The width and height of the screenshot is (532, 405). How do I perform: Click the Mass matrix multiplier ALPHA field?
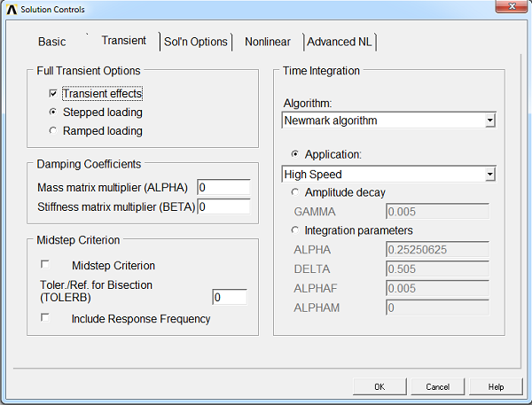[223, 188]
